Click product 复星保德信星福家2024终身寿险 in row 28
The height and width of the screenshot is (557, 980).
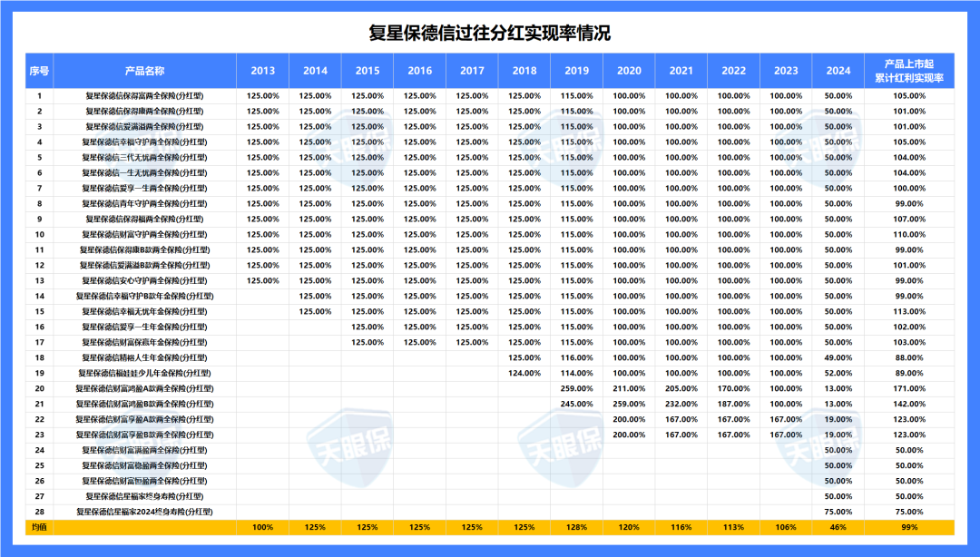coord(145,512)
